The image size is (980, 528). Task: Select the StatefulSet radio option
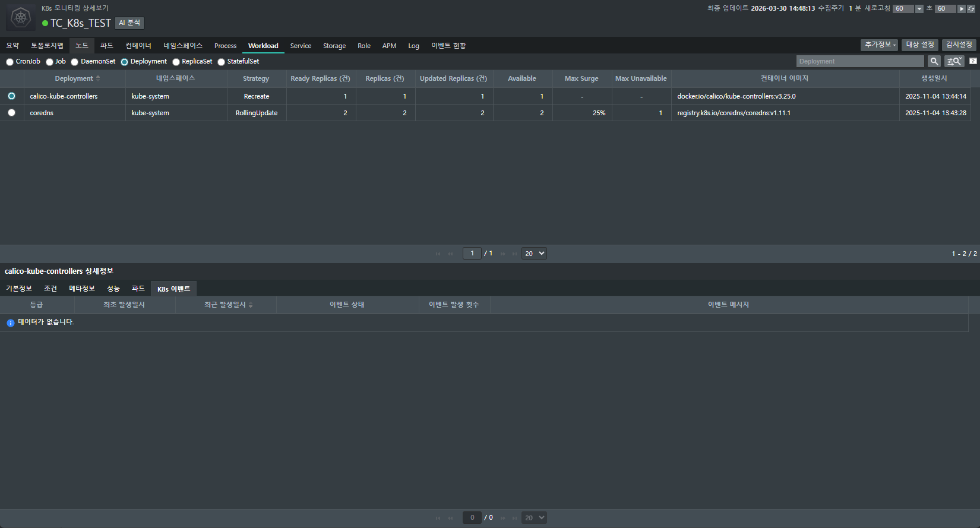tap(222, 62)
